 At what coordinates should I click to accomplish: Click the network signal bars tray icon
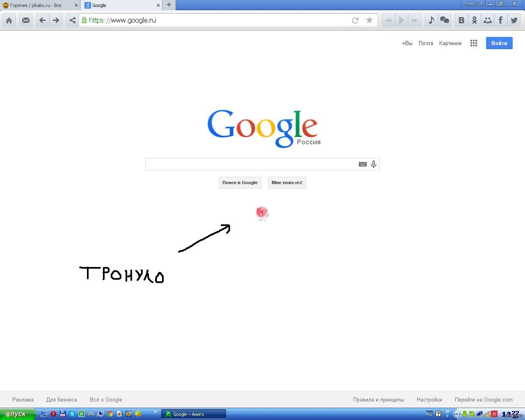[487, 414]
